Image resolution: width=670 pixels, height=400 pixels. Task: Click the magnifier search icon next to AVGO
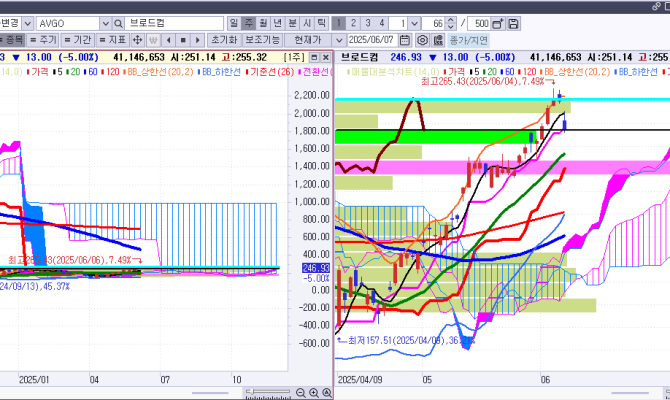pos(119,23)
